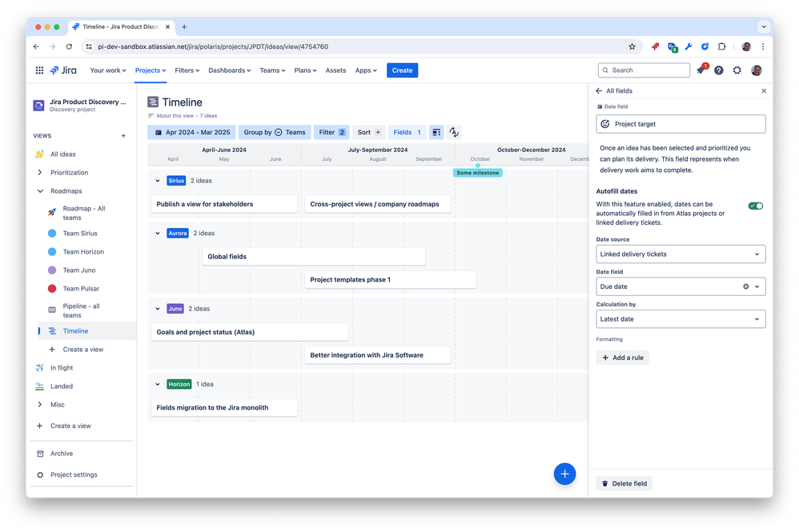
Task: Open Project settings in sidebar
Action: click(x=74, y=474)
